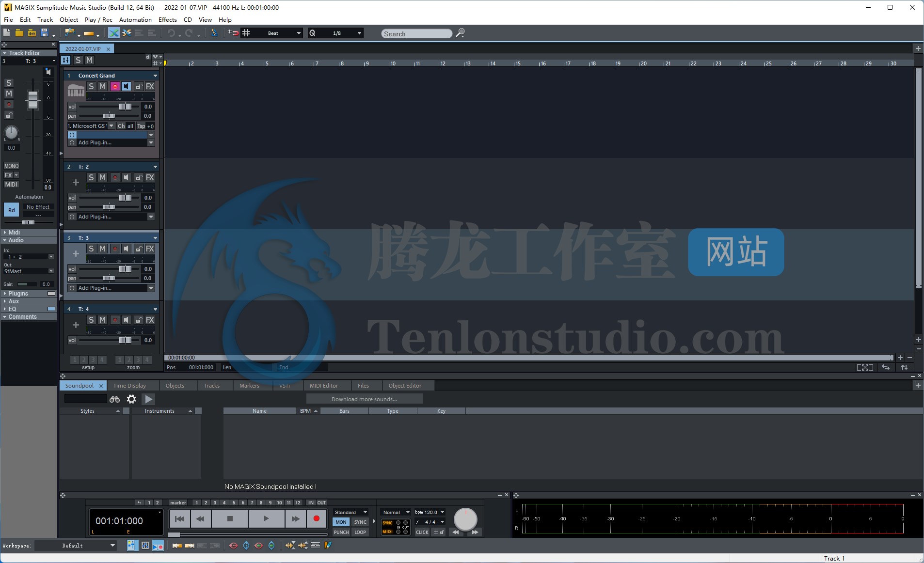Click marker button 5 in the transport
Screen dimensions: 924x563
click(234, 502)
